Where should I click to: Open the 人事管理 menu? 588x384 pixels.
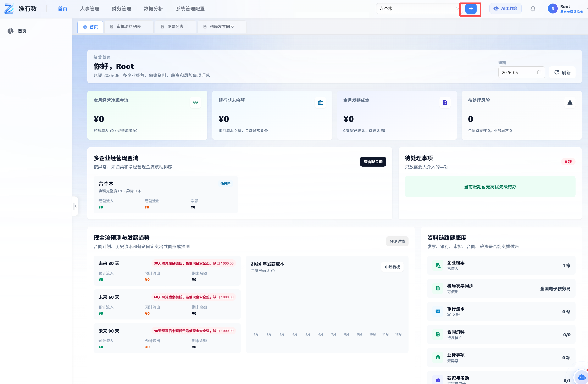click(89, 9)
